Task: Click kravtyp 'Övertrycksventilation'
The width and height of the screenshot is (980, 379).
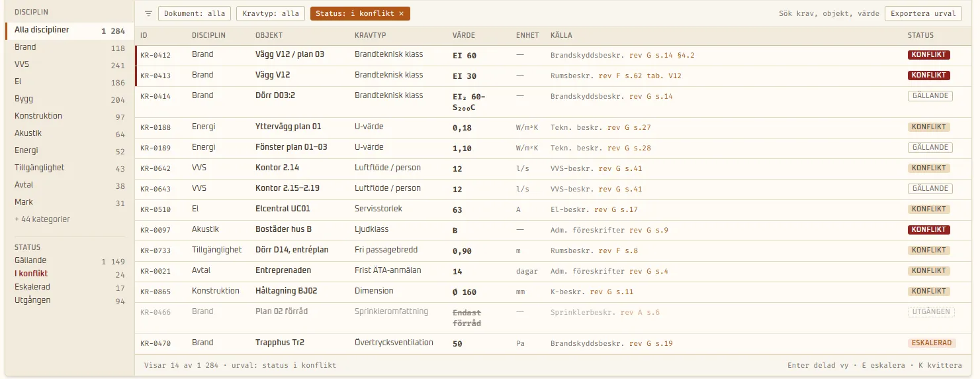Action: [x=394, y=343]
